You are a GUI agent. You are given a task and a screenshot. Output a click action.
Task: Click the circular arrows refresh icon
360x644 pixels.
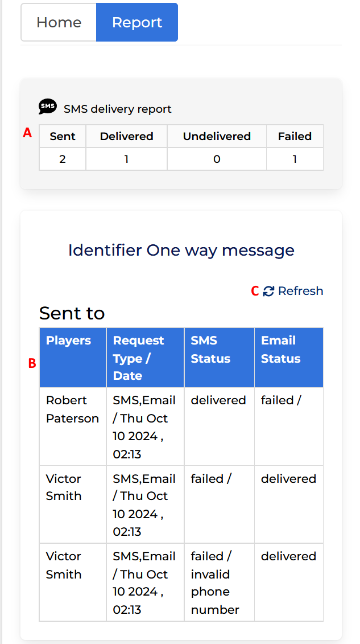[268, 291]
